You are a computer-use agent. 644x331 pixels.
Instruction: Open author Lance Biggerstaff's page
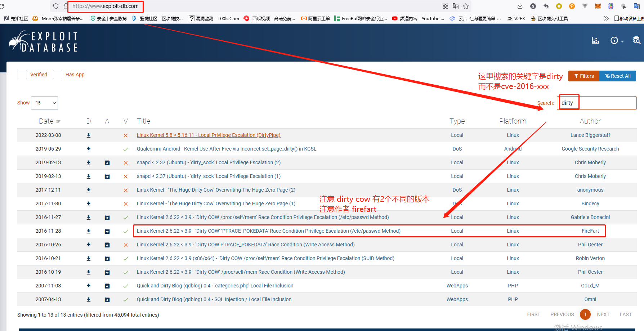(590, 135)
